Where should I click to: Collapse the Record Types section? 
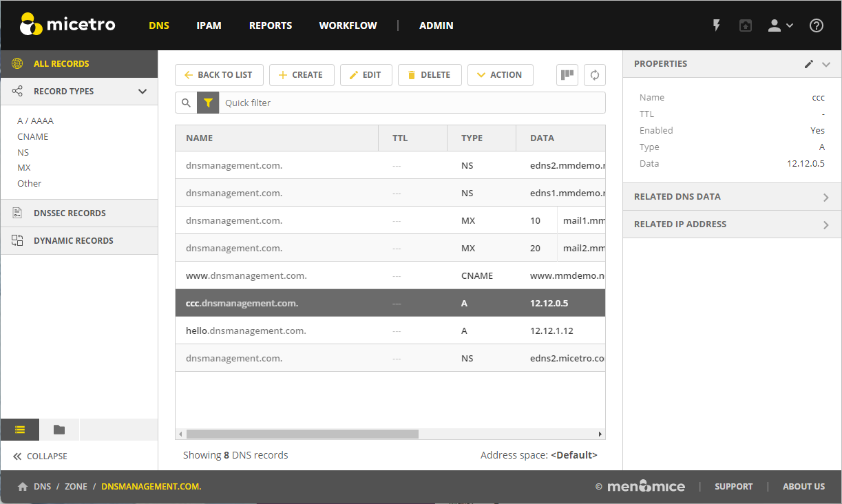pyautogui.click(x=143, y=92)
